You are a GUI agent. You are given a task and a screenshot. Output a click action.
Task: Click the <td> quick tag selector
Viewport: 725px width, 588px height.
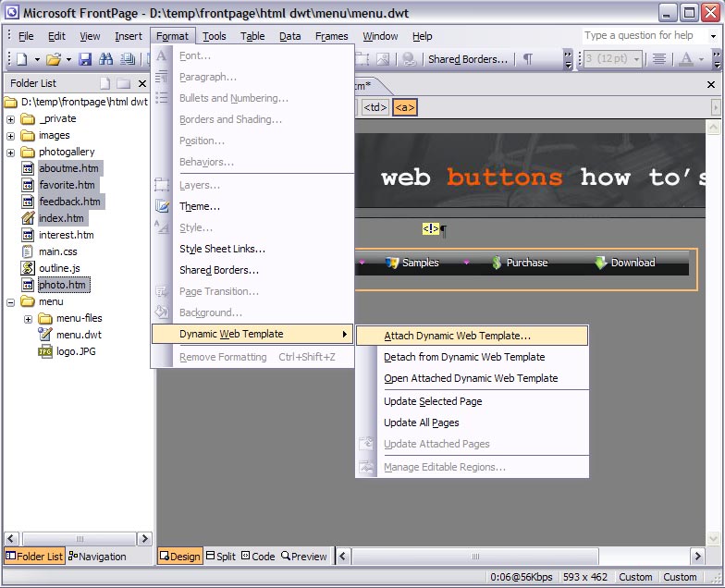[x=375, y=107]
